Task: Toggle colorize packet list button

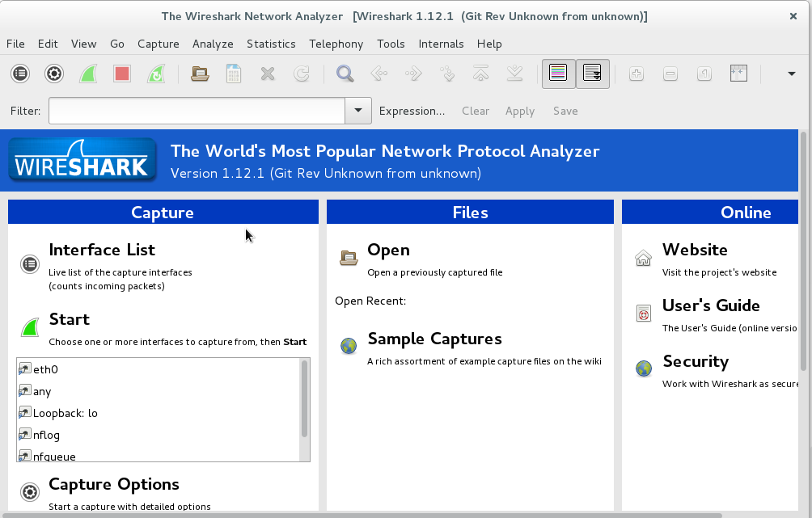Action: [x=558, y=74]
